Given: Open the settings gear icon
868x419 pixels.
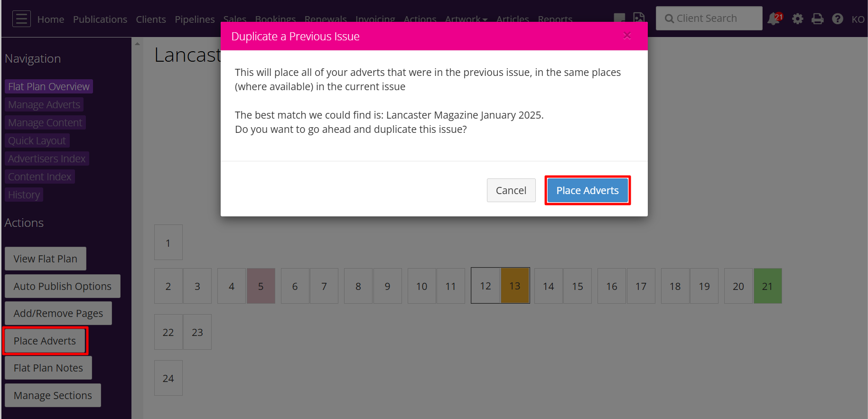Looking at the screenshot, I should (798, 19).
